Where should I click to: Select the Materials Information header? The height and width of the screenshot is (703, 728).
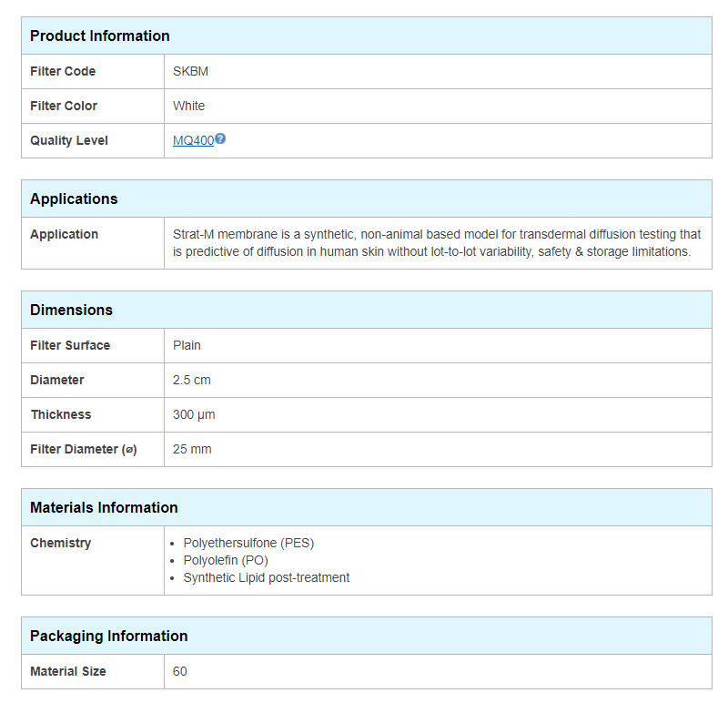click(x=104, y=508)
